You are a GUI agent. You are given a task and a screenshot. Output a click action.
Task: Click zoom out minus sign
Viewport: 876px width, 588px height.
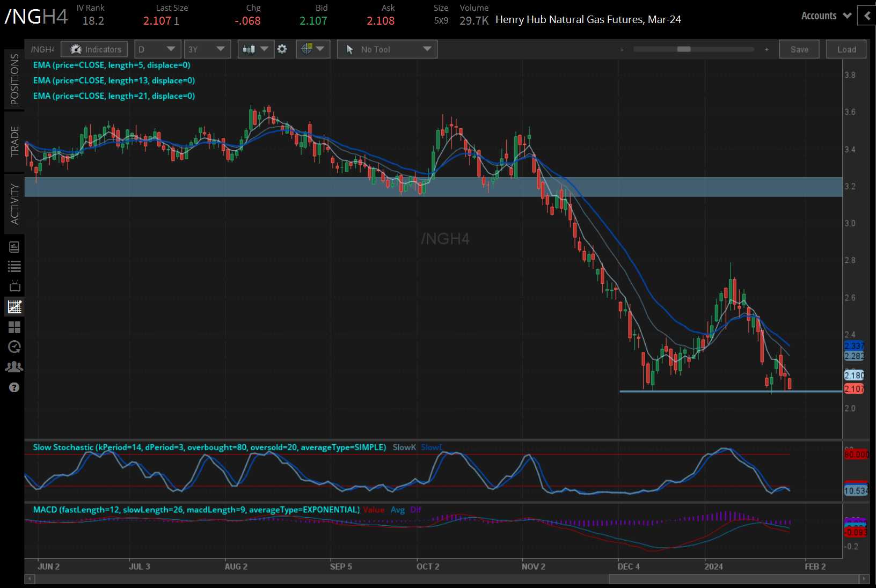click(622, 49)
